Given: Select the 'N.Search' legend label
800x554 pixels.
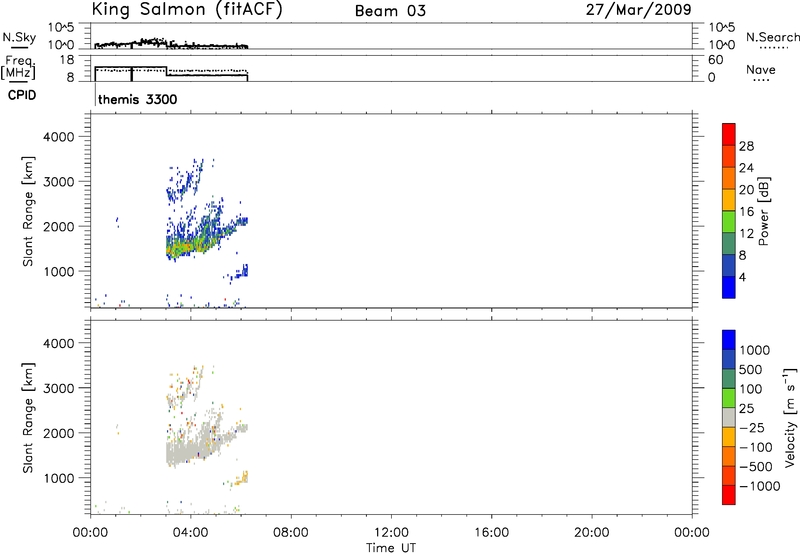Looking at the screenshot, I should click(773, 37).
